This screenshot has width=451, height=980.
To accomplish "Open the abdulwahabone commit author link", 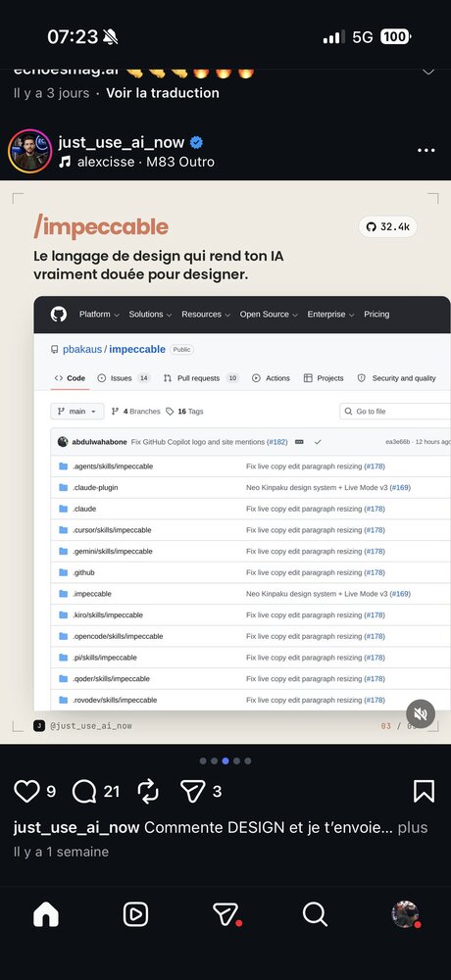I will (99, 442).
